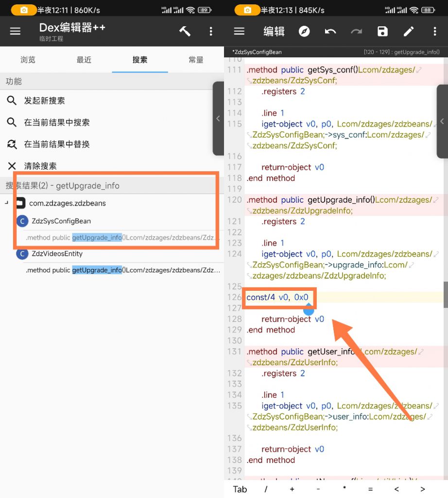The image size is (448, 498).
Task: Collapse the search panel via left edge chevron
Action: tap(218, 118)
